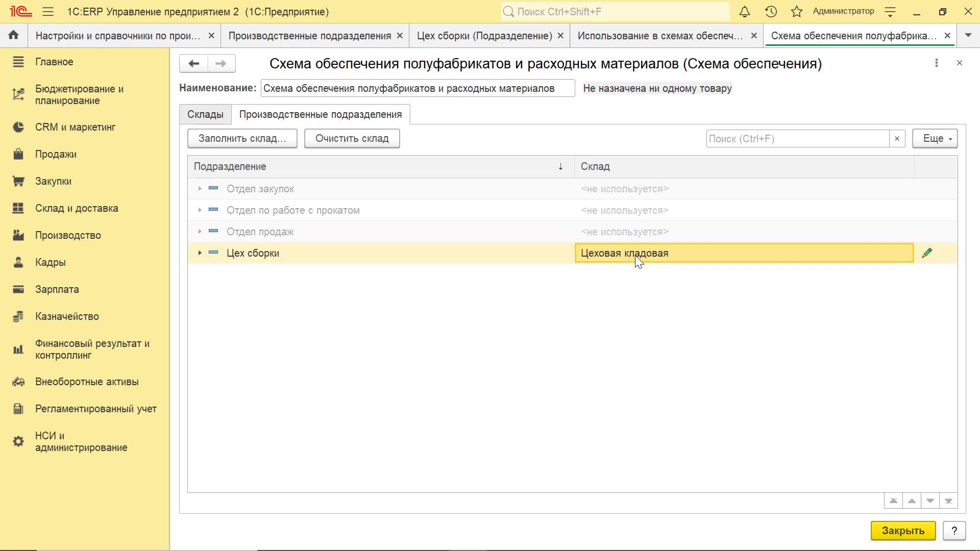The height and width of the screenshot is (551, 980).
Task: Click the Зарплата card icon
Action: coord(18,289)
